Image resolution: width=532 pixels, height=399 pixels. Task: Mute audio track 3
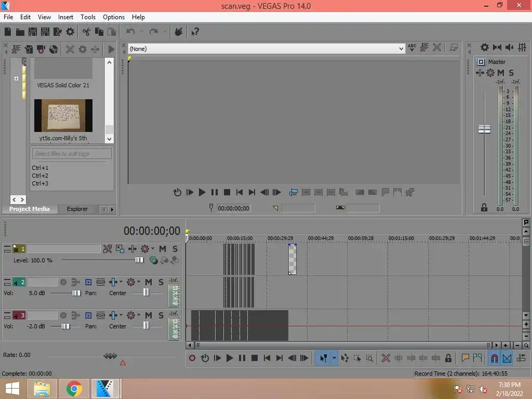coord(148,315)
